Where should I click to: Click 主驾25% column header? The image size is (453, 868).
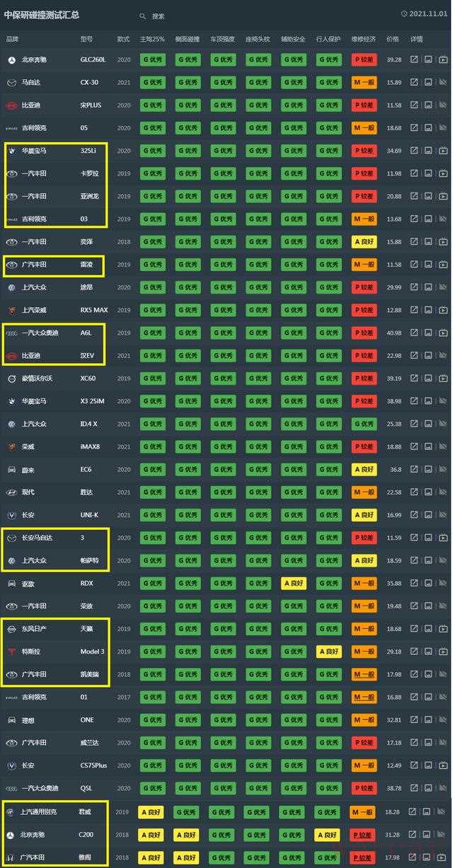coord(151,39)
